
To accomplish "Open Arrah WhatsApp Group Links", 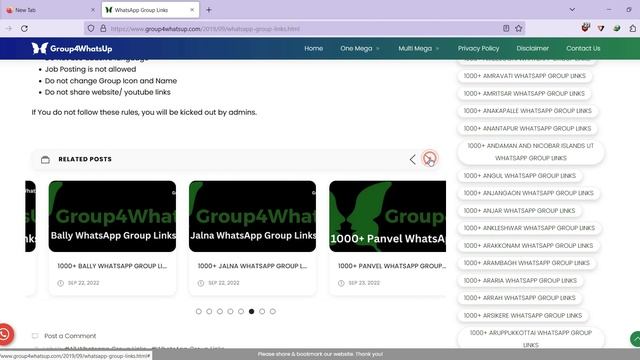I will click(520, 298).
